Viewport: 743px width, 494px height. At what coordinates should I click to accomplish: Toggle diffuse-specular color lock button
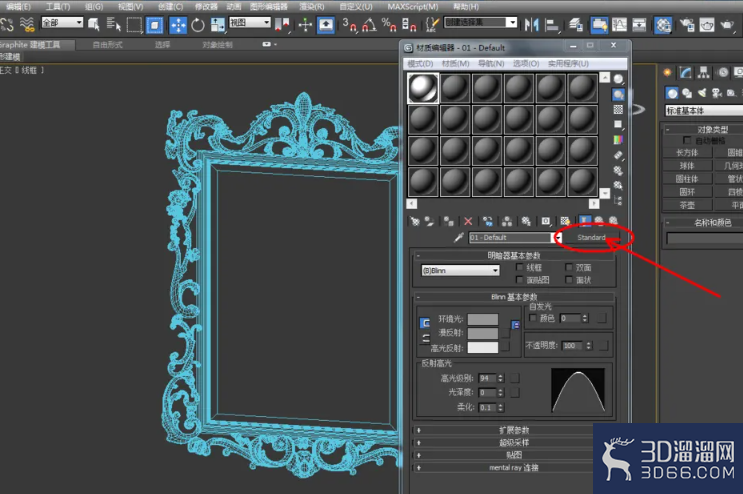pyautogui.click(x=425, y=338)
